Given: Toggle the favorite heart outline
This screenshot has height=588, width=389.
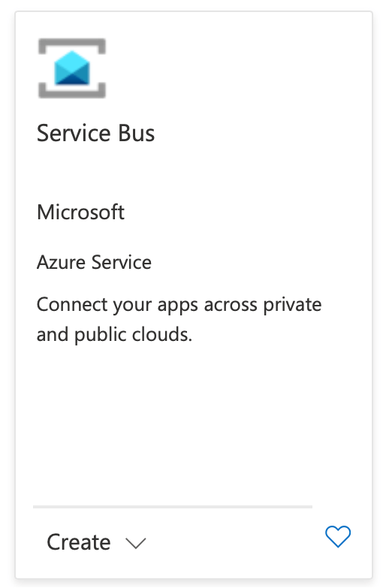Looking at the screenshot, I should pos(338,536).
